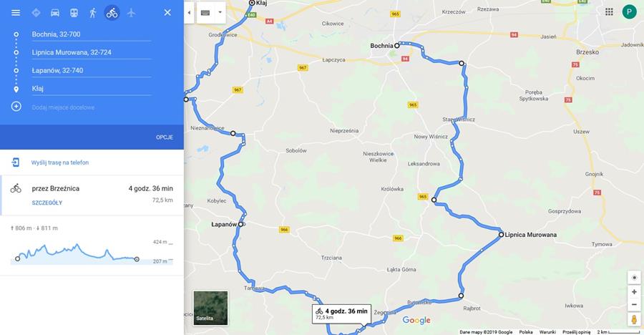Open input tools keyboard dropdown arrow
This screenshot has width=644, height=335.
[220, 12]
